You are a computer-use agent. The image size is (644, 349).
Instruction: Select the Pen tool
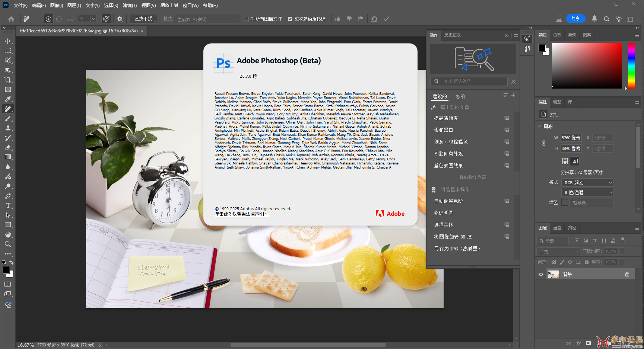(8, 196)
